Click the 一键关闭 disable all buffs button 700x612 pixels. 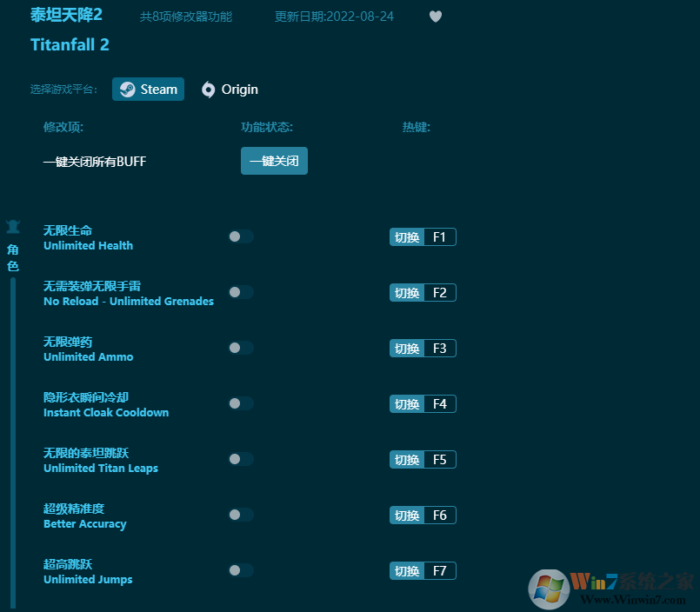tap(274, 161)
